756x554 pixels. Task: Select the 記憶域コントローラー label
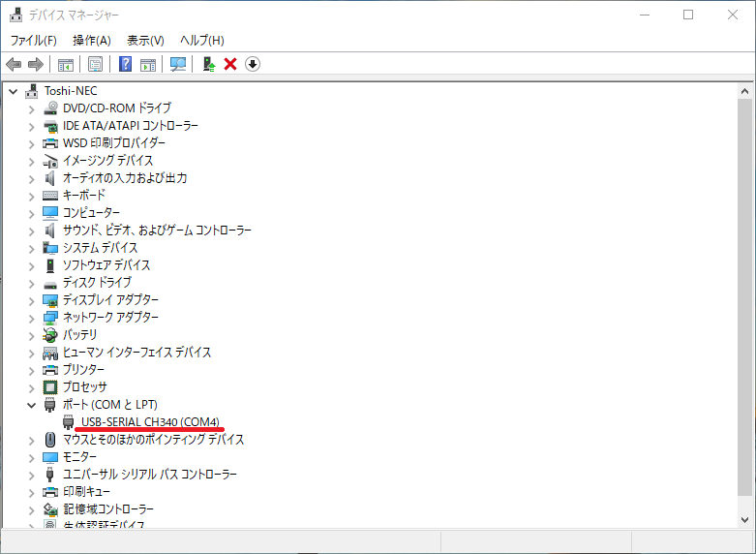108,509
